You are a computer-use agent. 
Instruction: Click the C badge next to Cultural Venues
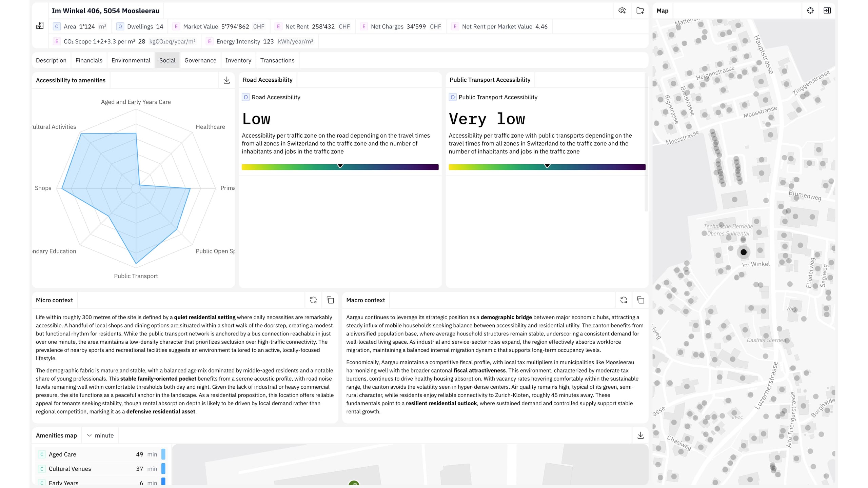click(x=42, y=469)
